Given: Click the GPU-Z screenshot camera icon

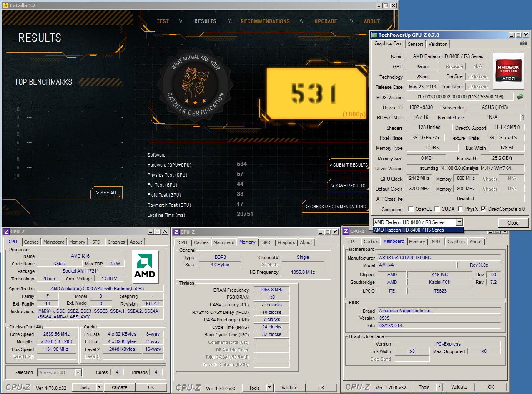Looking at the screenshot, I should (x=524, y=43).
